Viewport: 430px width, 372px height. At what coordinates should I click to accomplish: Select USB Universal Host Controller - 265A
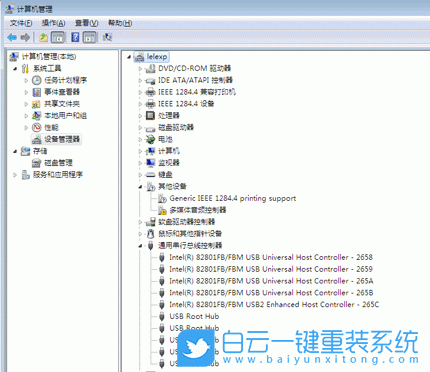pyautogui.click(x=271, y=281)
